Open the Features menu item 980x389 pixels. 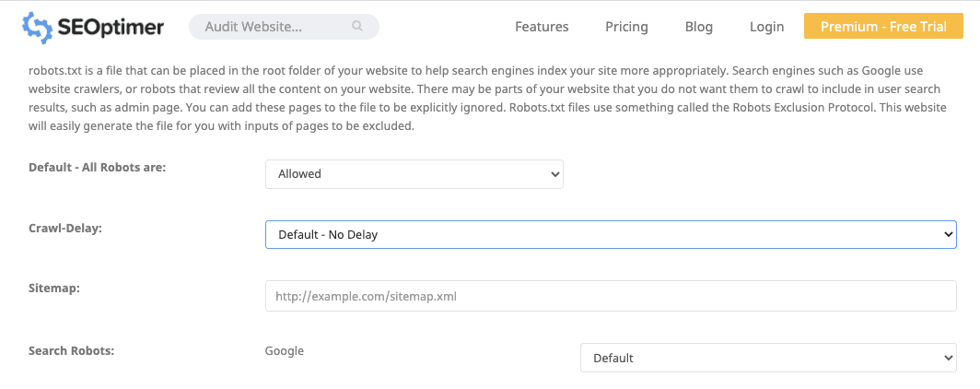(542, 27)
